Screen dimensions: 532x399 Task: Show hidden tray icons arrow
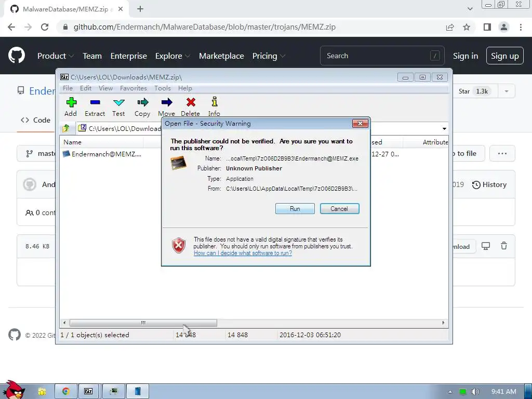[x=450, y=392]
